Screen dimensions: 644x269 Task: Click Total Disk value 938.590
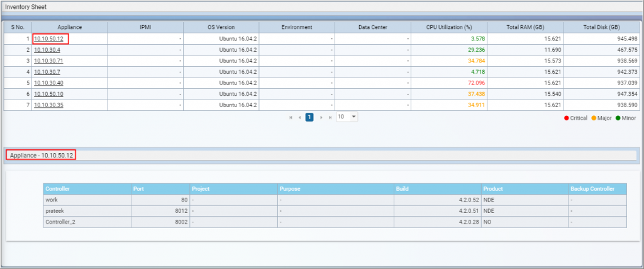(627, 105)
